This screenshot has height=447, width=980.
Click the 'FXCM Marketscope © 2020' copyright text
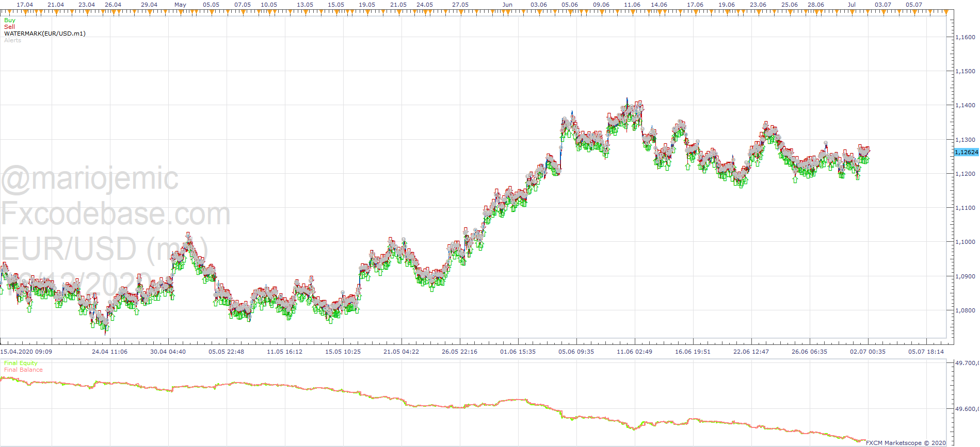[906, 443]
